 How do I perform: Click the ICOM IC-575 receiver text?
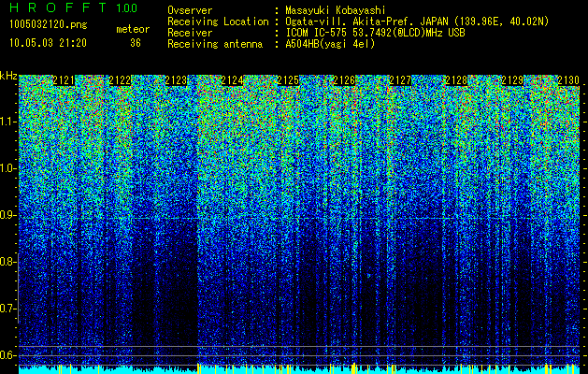(375, 33)
